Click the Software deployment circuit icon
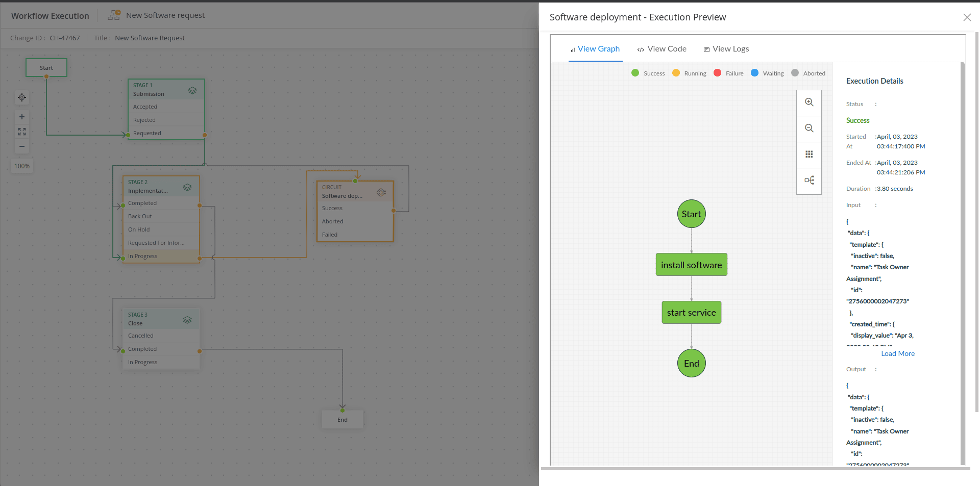 tap(381, 192)
